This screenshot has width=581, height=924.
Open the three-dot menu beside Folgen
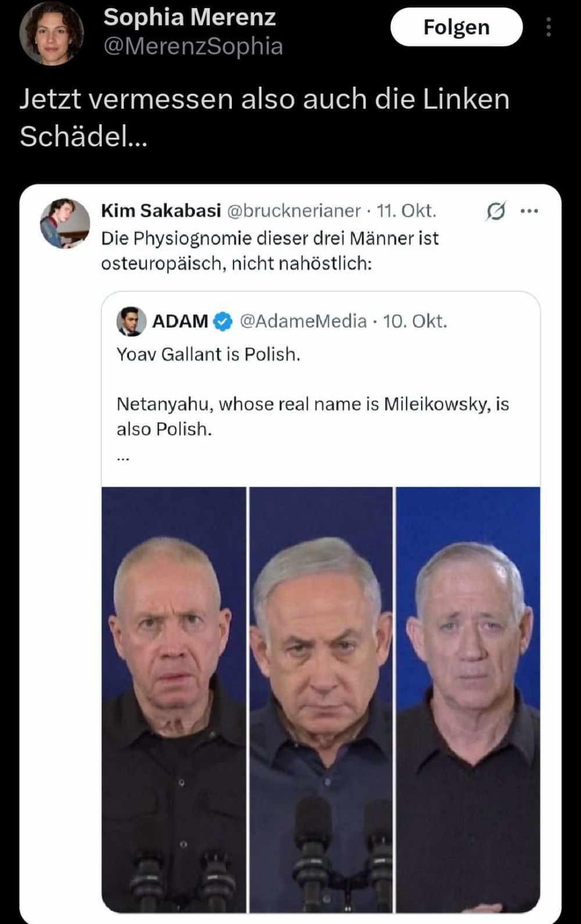tap(548, 27)
